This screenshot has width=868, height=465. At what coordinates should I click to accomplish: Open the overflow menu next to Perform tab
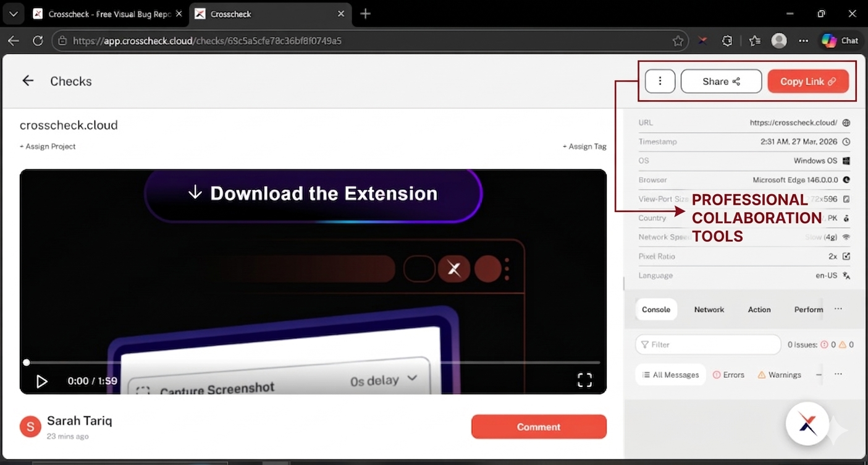tap(838, 309)
